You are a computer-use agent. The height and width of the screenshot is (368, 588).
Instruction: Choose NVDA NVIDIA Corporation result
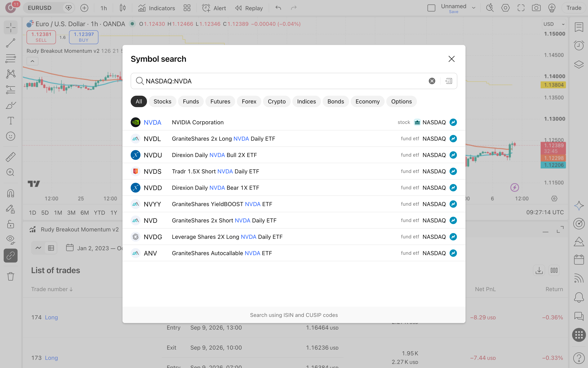[x=294, y=122]
